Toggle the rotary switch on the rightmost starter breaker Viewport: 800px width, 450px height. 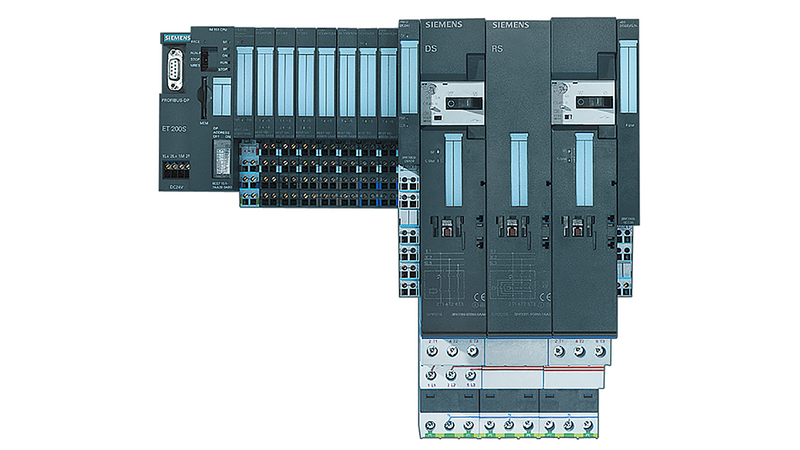(594, 103)
